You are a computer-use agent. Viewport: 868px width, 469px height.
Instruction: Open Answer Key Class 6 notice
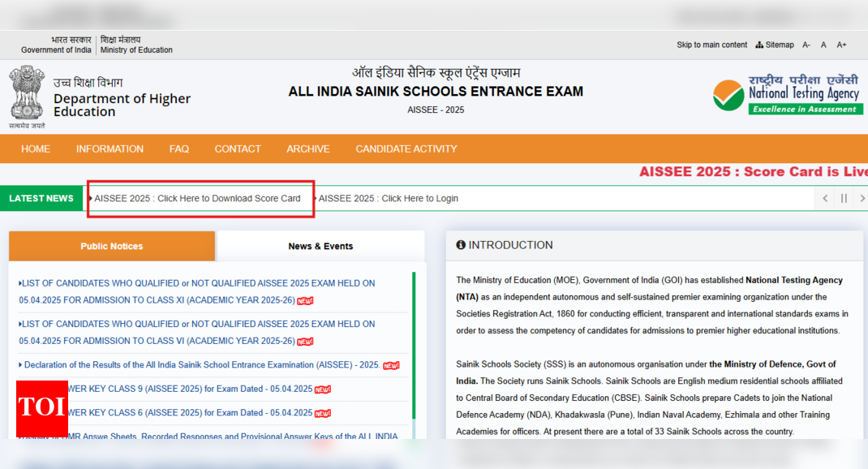click(189, 412)
